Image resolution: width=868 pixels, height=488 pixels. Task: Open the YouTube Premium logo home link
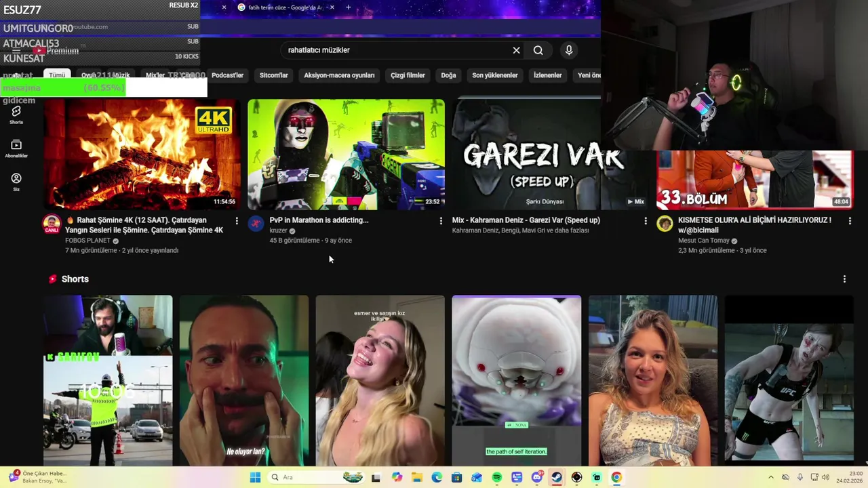pyautogui.click(x=57, y=51)
